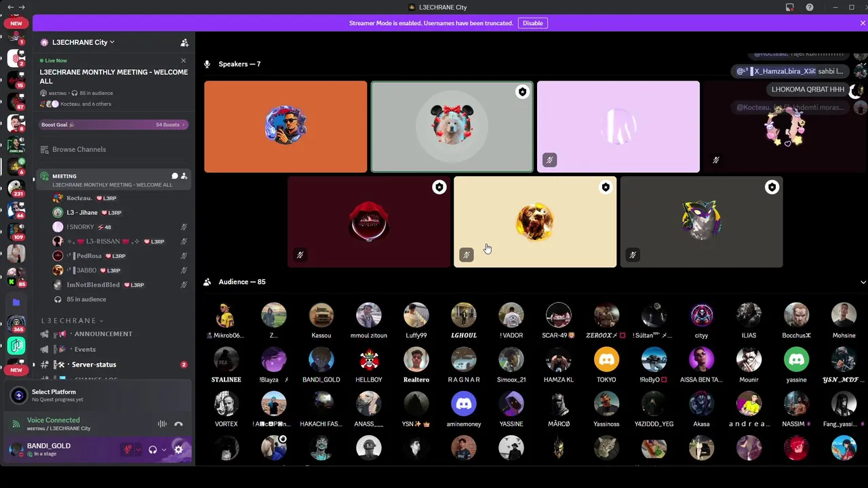Click muted mic icon on beige lion tile

click(466, 255)
